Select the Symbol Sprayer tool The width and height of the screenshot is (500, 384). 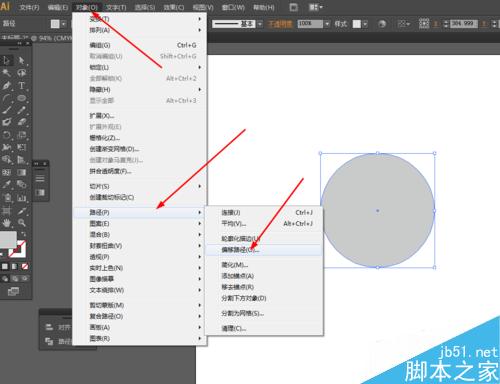click(x=6, y=198)
